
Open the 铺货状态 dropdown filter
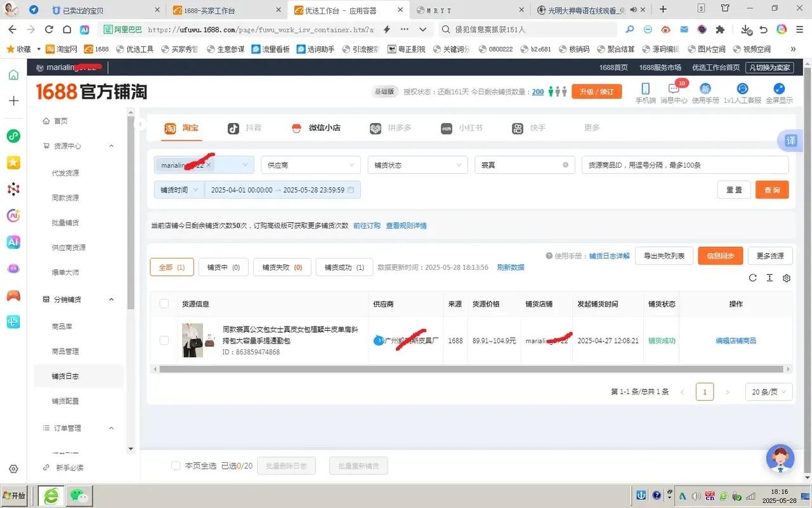417,165
